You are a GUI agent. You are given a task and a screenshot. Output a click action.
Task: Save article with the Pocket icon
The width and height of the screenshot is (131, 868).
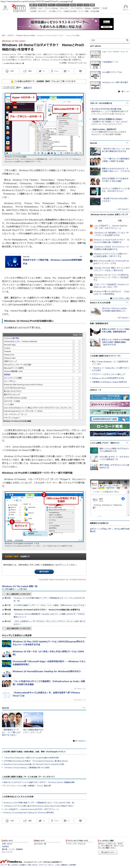[x=80, y=71]
